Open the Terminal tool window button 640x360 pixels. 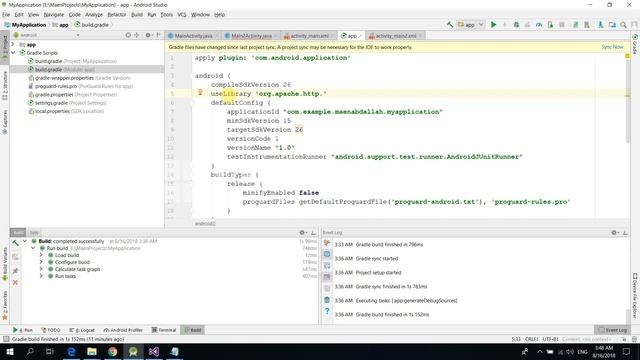[x=164, y=330]
